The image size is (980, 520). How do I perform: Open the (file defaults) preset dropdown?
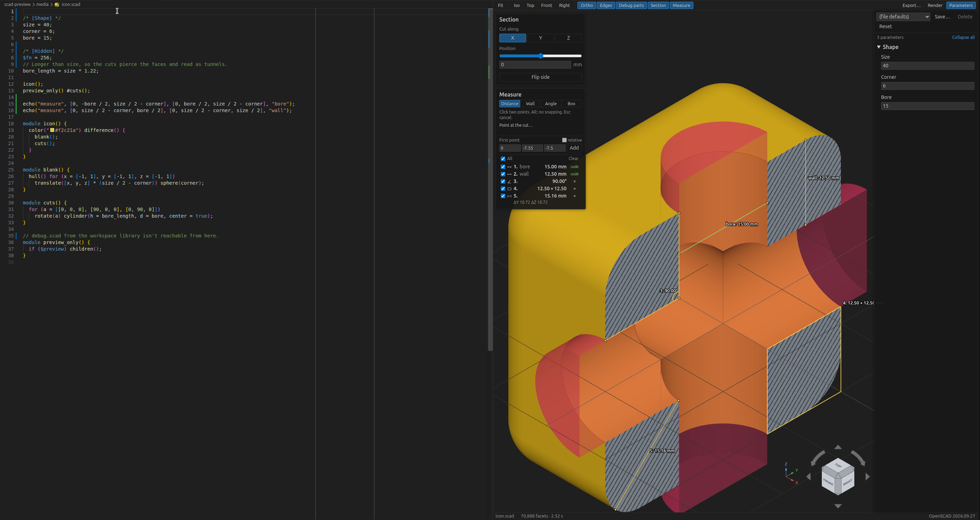tap(903, 17)
